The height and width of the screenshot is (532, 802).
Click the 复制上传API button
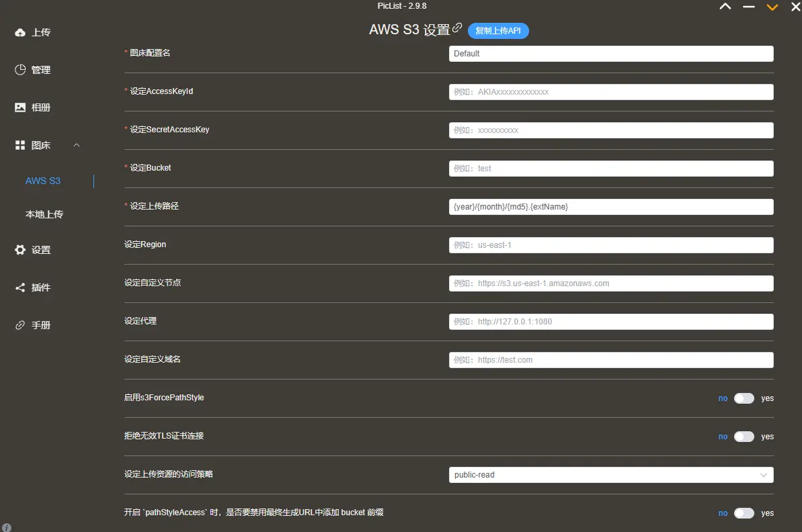pos(498,31)
